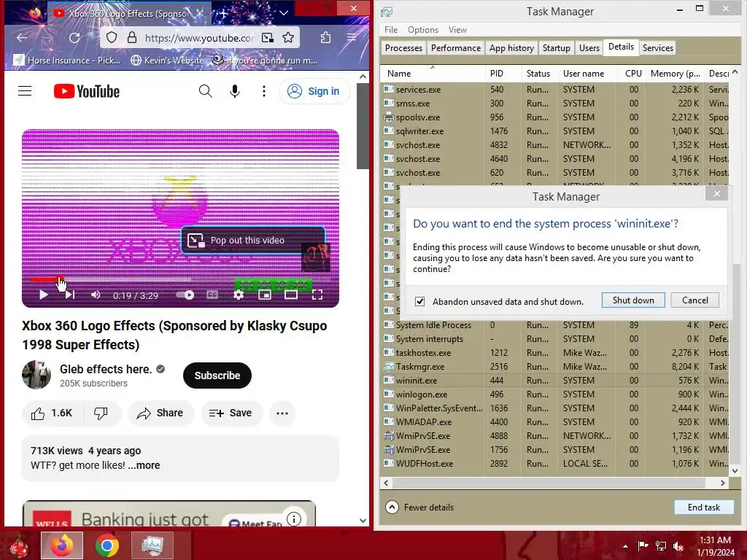Switch to Startup tab

tap(557, 47)
